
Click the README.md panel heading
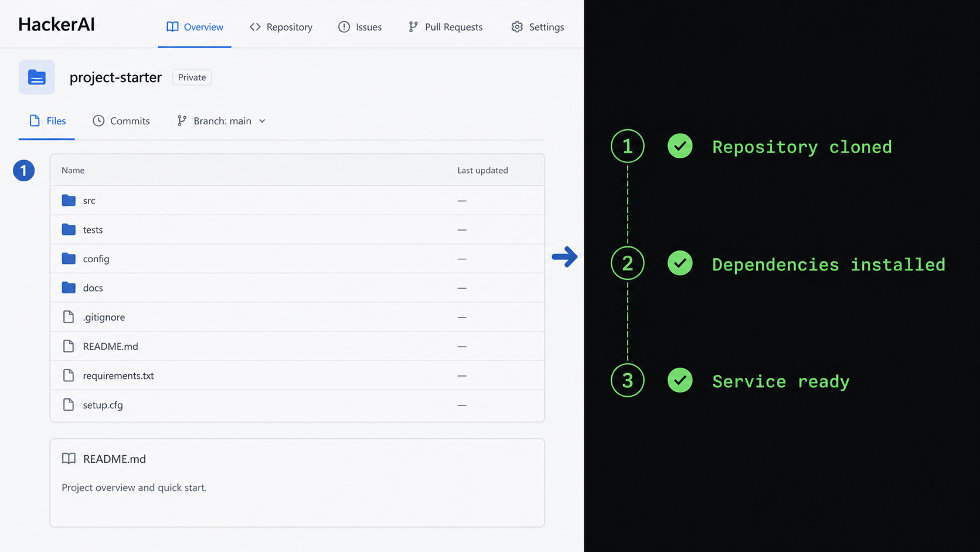click(114, 459)
